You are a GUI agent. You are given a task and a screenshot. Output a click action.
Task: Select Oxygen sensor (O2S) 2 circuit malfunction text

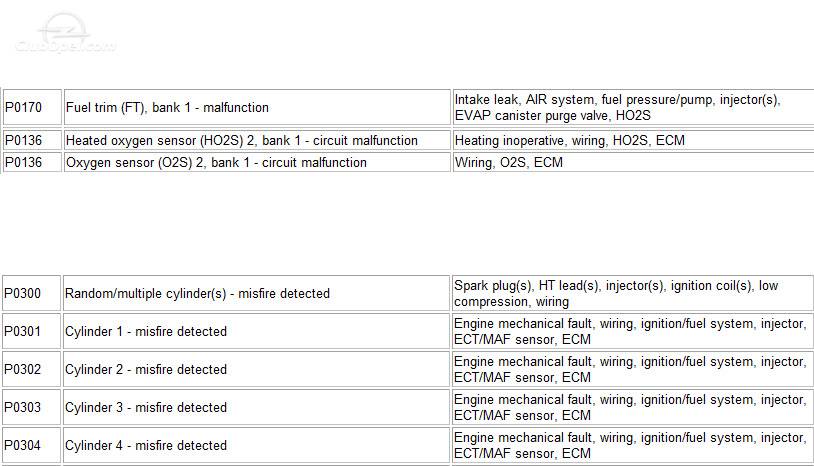click(216, 162)
